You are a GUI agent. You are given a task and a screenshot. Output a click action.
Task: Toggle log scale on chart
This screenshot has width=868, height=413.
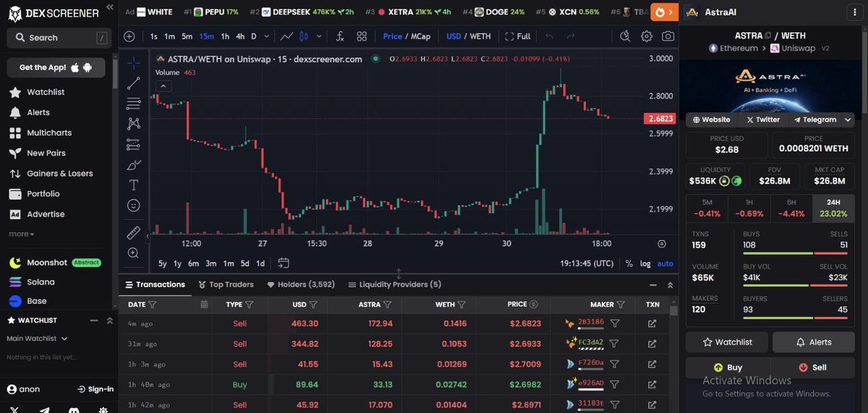(645, 263)
